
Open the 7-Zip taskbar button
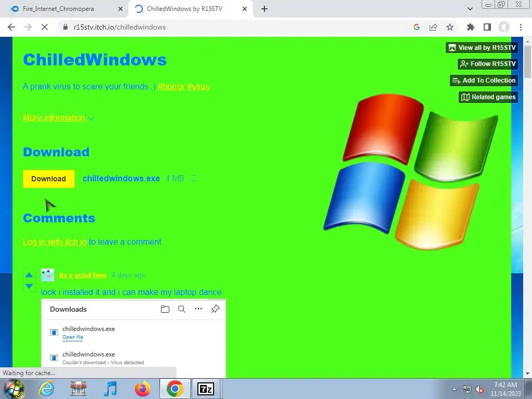click(x=206, y=389)
